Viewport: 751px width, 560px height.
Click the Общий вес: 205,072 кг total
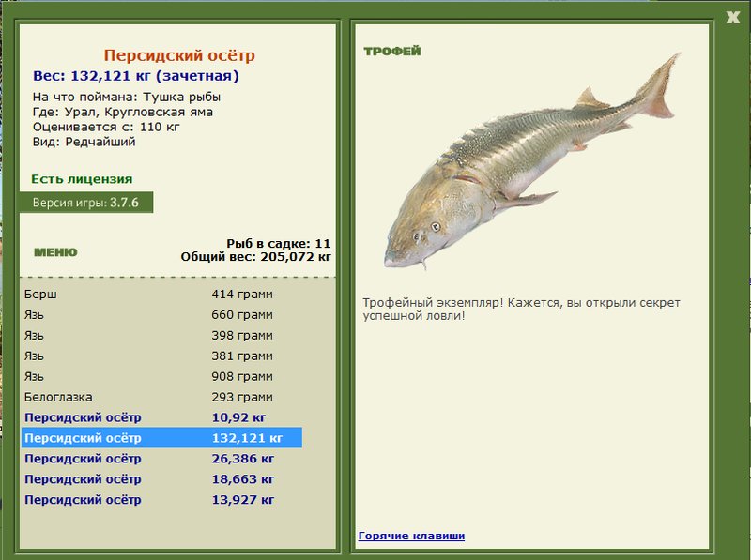(255, 257)
